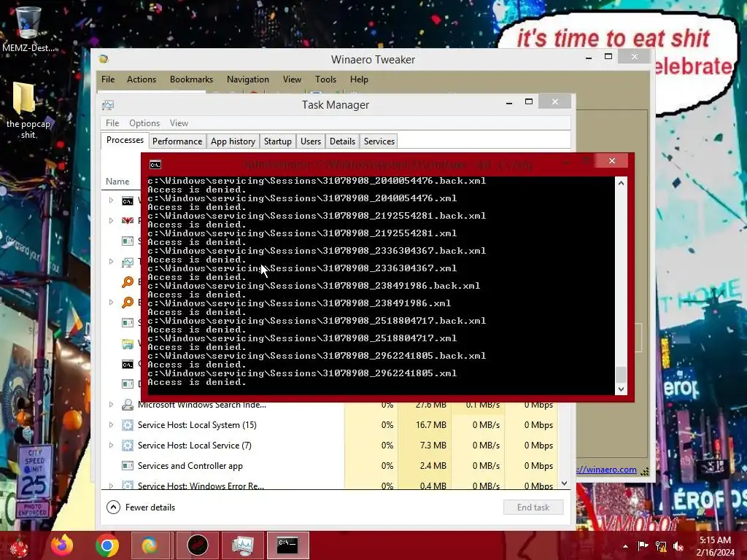Open Action Center flag tray icon
The width and height of the screenshot is (747, 560).
tap(643, 546)
